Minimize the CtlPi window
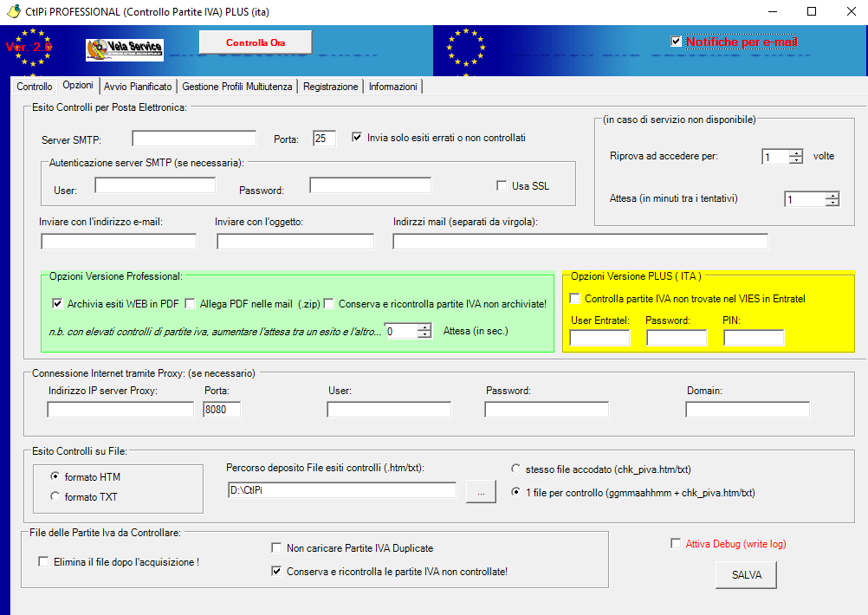 point(773,11)
